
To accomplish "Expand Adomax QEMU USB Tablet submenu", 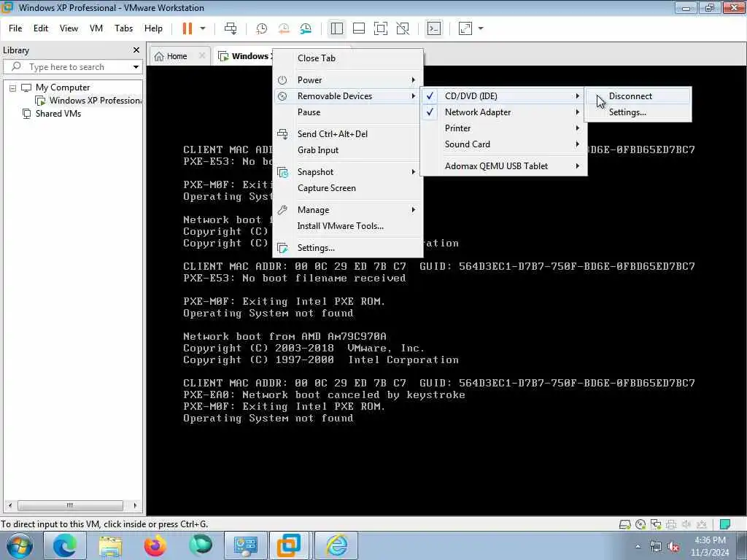I will (x=503, y=166).
